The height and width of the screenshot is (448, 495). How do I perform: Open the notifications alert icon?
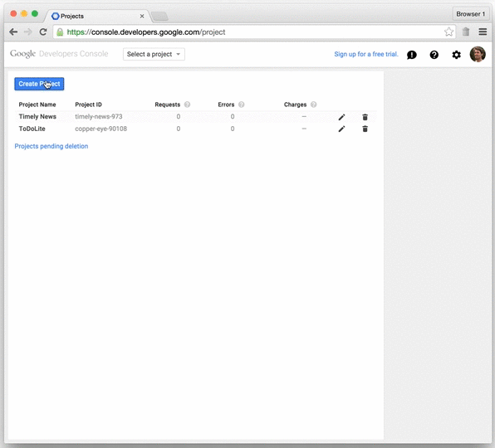coord(412,55)
